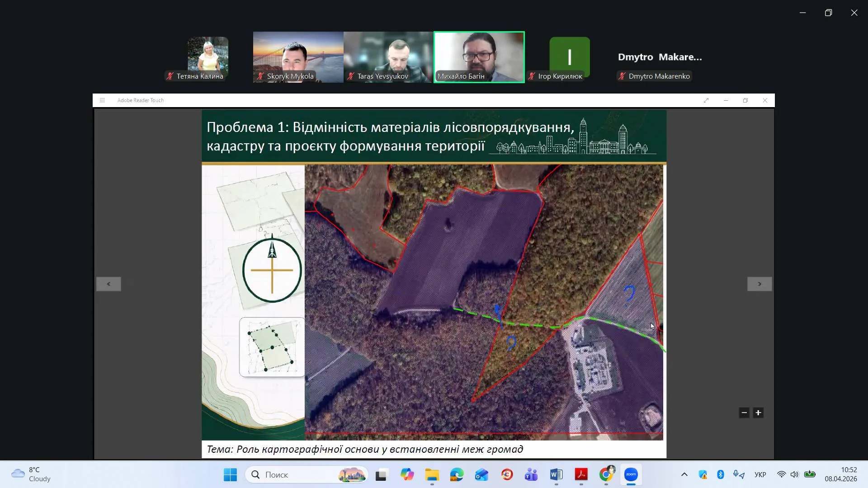The width and height of the screenshot is (868, 488).
Task: Select Skoryk Mykola's video thumbnail
Action: tap(298, 56)
